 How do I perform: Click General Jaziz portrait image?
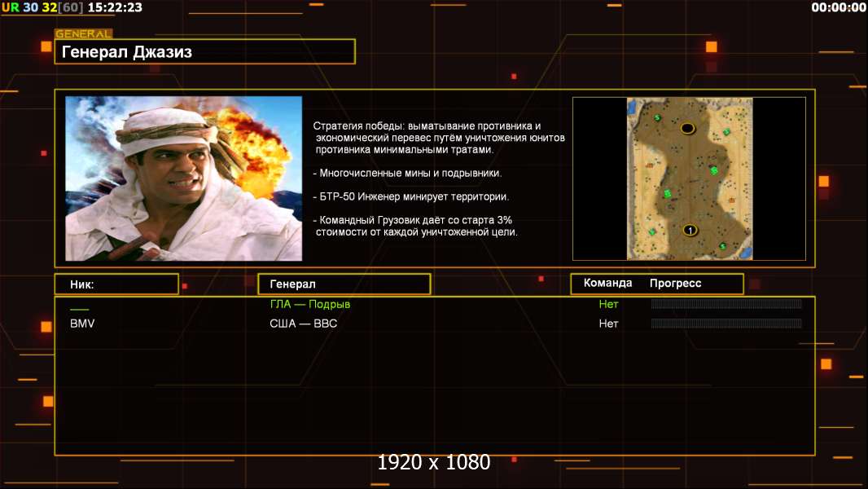(x=184, y=178)
